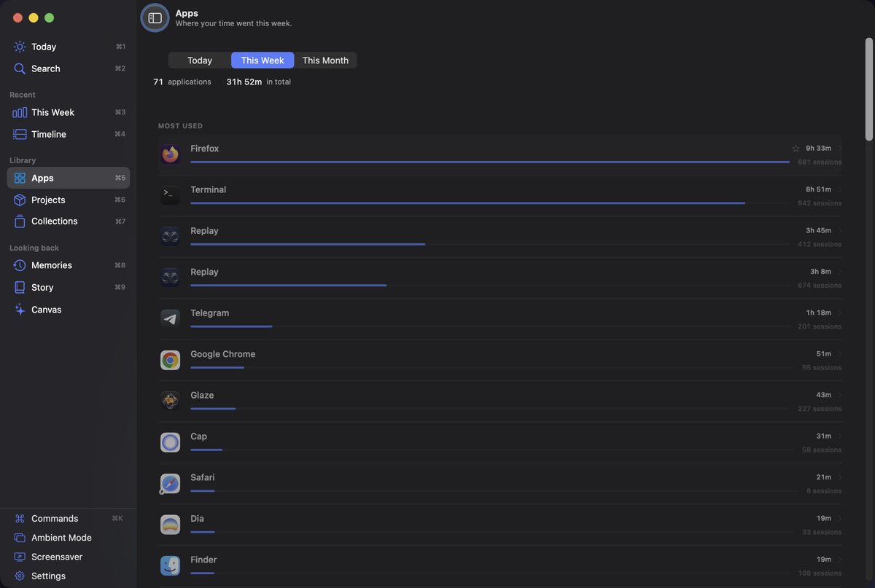Click the Finder app name
This screenshot has width=875, height=588.
203,560
